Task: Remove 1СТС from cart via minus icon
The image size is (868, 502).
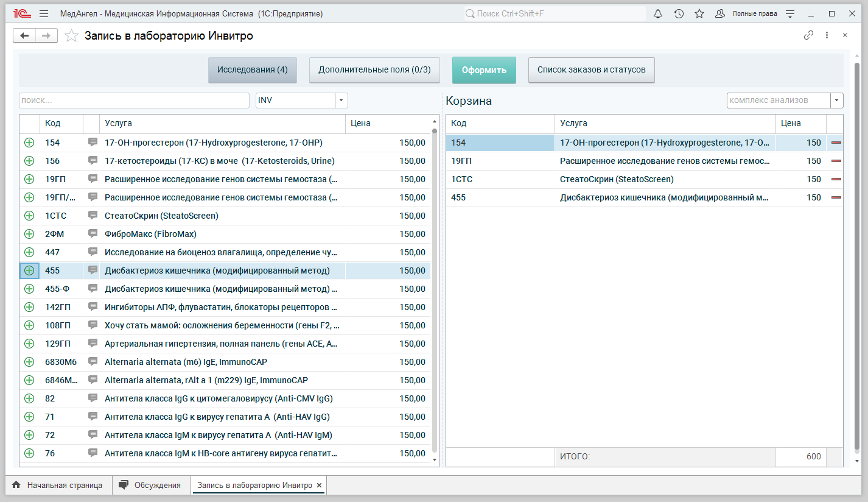Action: coord(836,179)
